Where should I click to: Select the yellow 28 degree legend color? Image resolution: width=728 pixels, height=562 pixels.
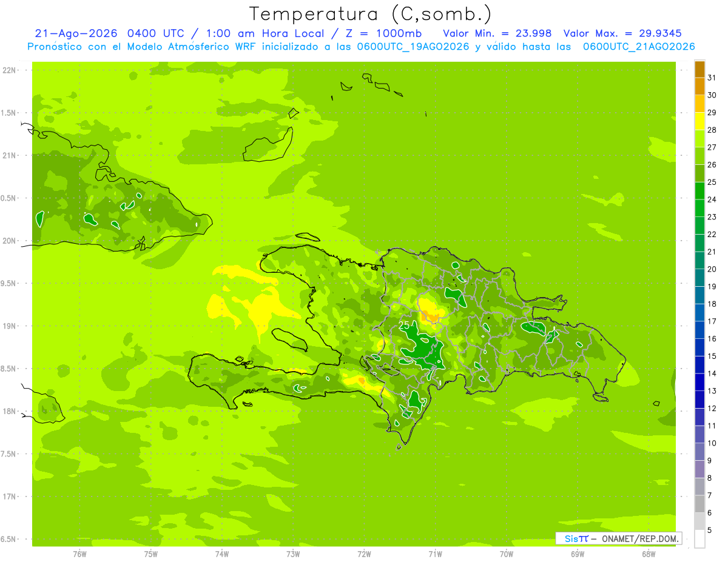click(699, 121)
